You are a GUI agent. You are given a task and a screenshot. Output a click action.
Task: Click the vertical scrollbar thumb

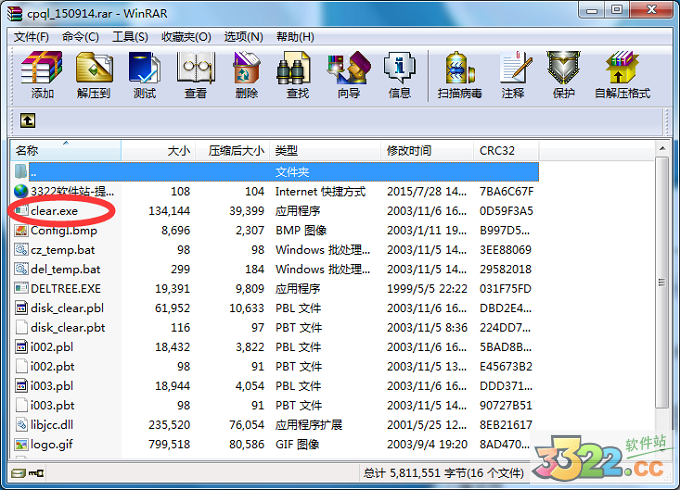tap(662, 283)
